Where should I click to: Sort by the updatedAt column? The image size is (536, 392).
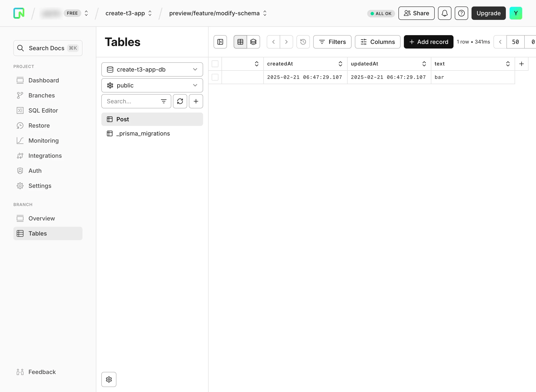point(424,64)
